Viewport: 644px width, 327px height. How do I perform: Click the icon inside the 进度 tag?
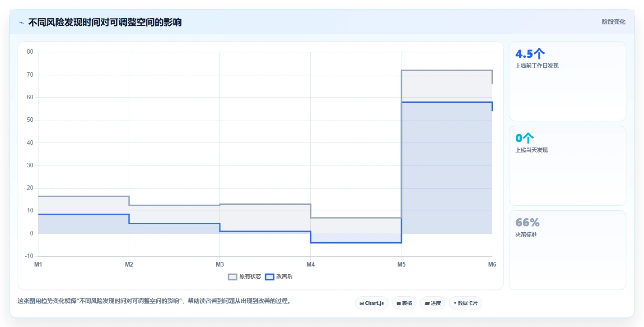pos(427,304)
